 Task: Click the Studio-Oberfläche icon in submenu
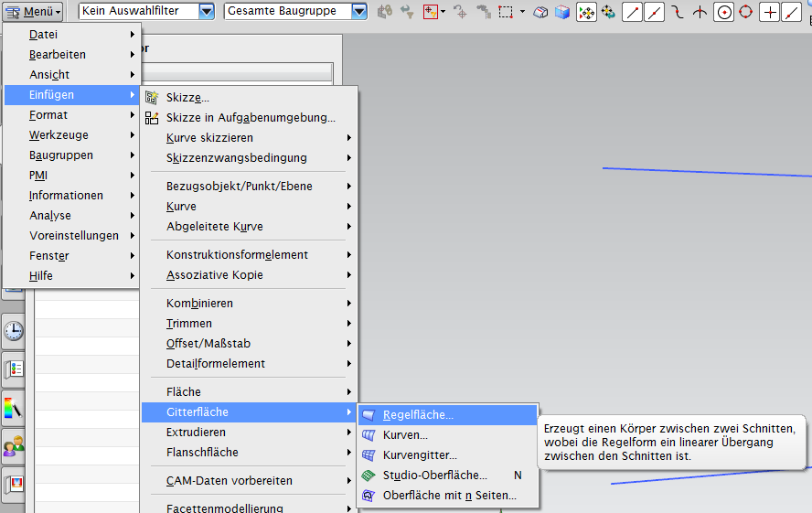click(369, 476)
